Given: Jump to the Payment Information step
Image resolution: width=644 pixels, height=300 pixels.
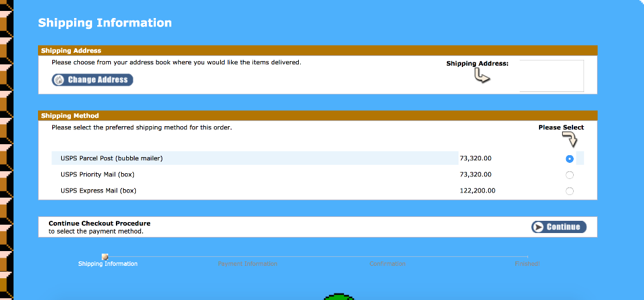Looking at the screenshot, I should coord(247,264).
